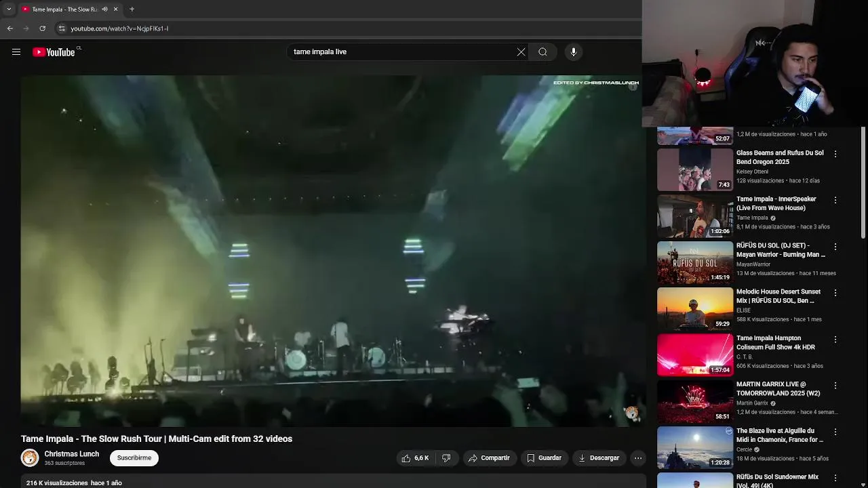Image resolution: width=868 pixels, height=488 pixels.
Task: Open the tab search dropdown arrow
Action: tap(9, 9)
